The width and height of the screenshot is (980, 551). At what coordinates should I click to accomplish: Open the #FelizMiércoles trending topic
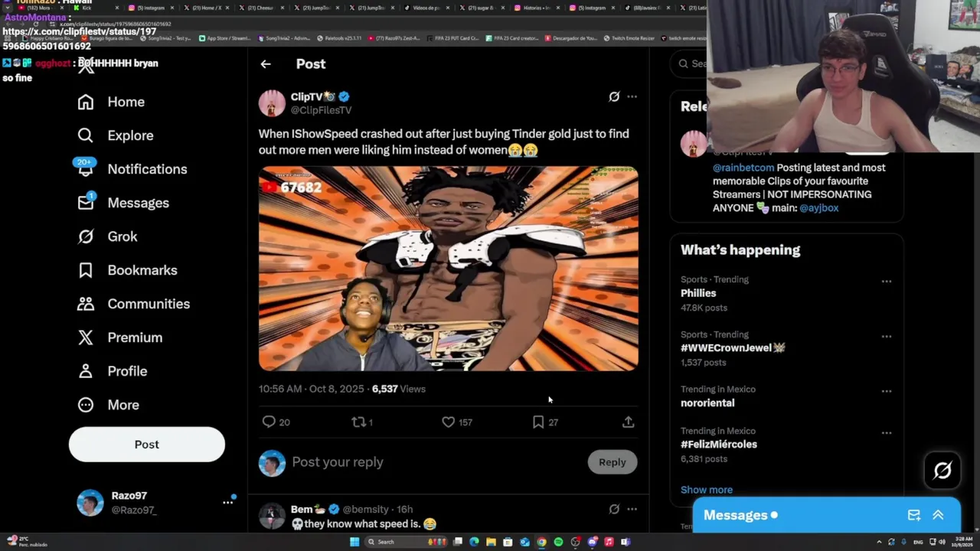(719, 444)
